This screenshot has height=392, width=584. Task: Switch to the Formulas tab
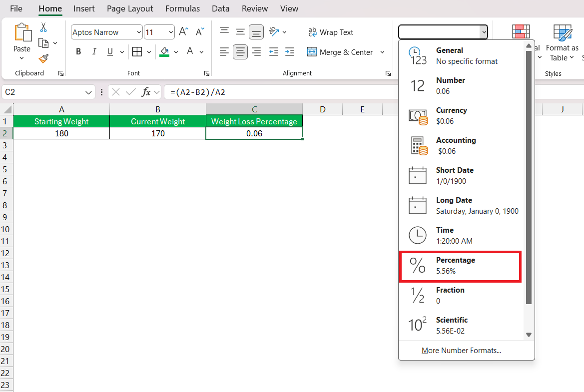[182, 8]
